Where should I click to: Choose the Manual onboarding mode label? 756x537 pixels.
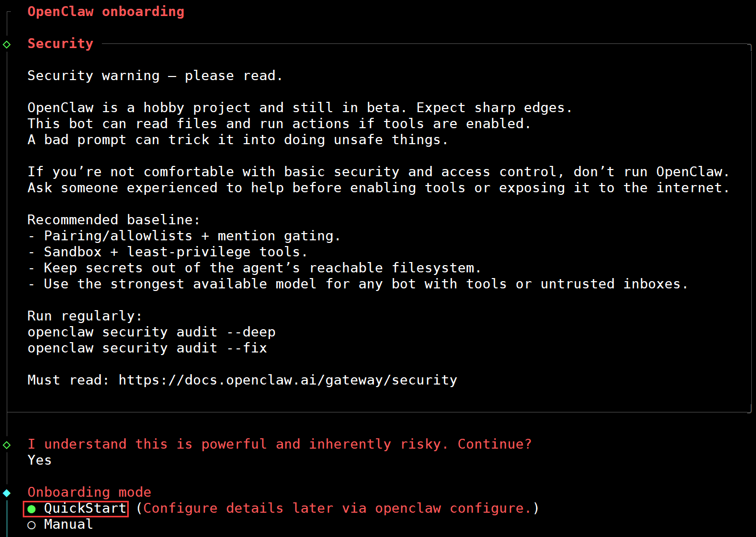68,525
